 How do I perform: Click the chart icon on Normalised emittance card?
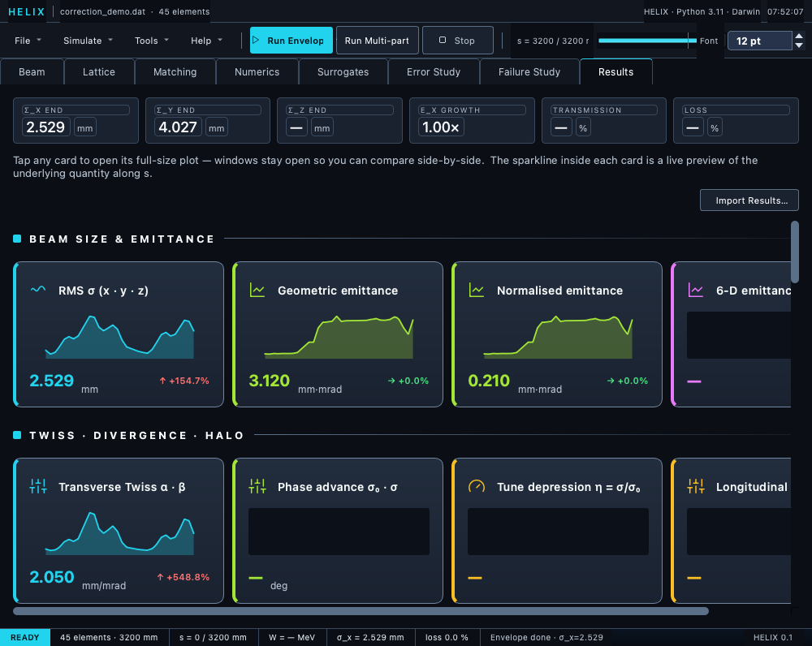click(x=477, y=290)
